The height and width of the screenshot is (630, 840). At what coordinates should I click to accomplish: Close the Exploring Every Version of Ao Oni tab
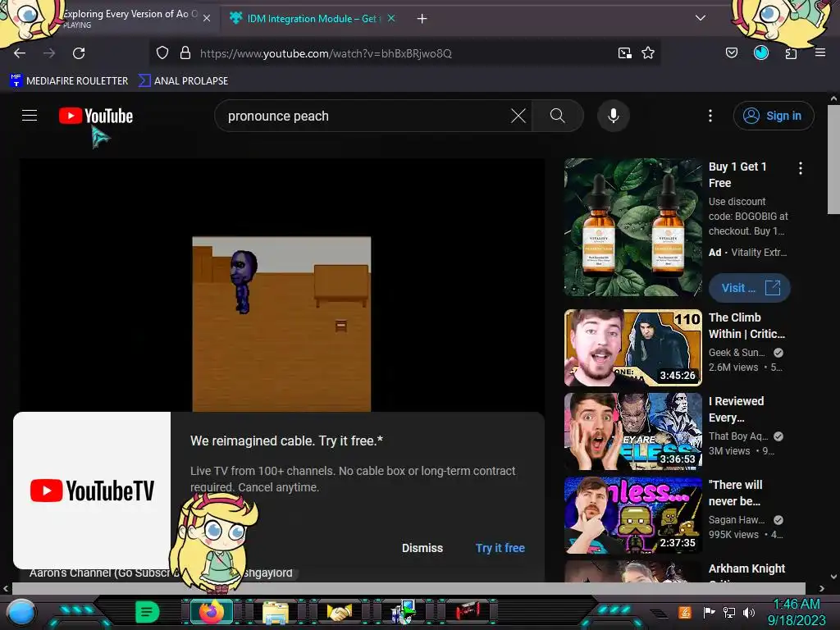tap(207, 19)
